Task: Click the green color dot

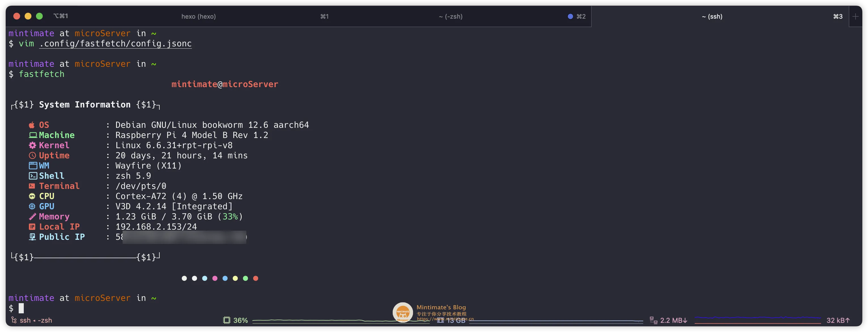Action: [x=245, y=278]
